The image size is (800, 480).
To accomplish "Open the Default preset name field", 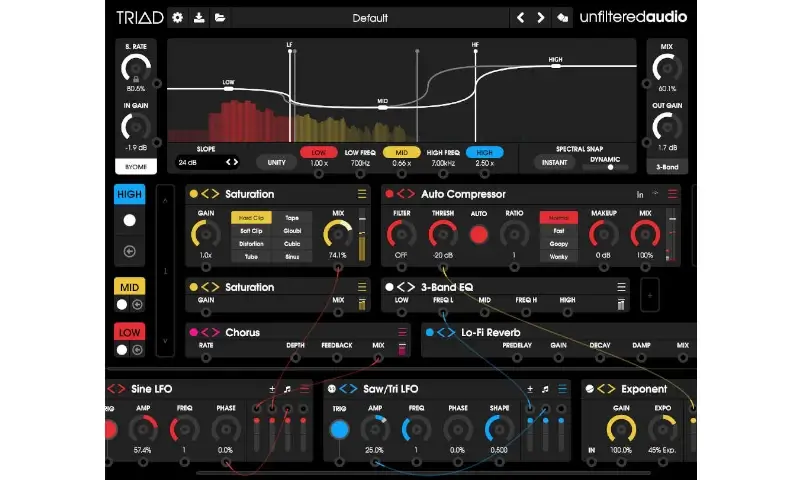I will 370,18.
